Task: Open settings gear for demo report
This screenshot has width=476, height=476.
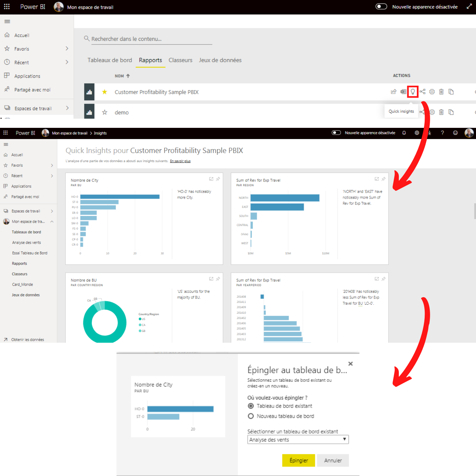Action: point(432,112)
